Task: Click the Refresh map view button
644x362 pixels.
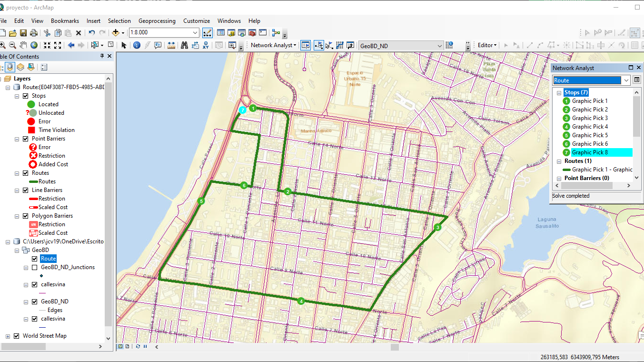Action: point(138,347)
